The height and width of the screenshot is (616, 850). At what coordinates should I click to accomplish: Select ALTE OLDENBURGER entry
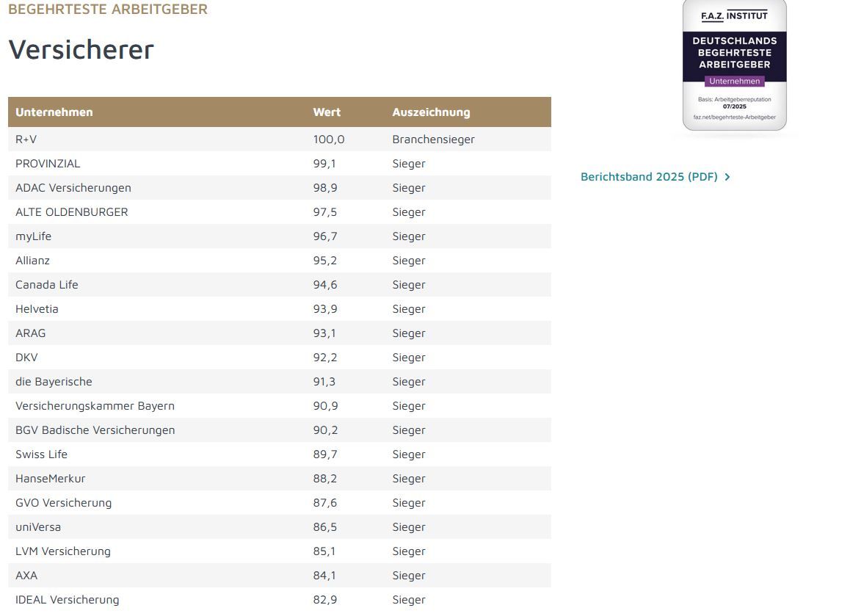(71, 212)
